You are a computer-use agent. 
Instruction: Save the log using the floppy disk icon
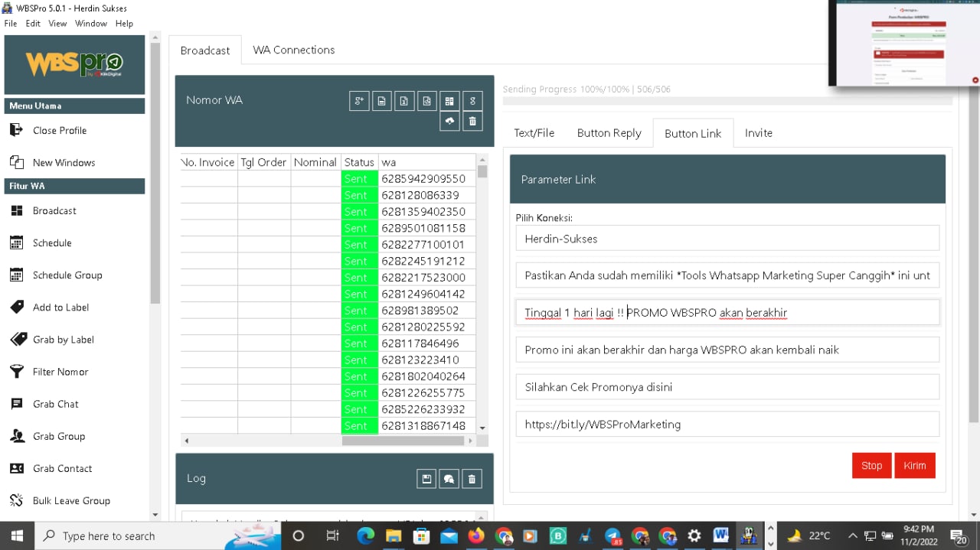click(x=426, y=479)
